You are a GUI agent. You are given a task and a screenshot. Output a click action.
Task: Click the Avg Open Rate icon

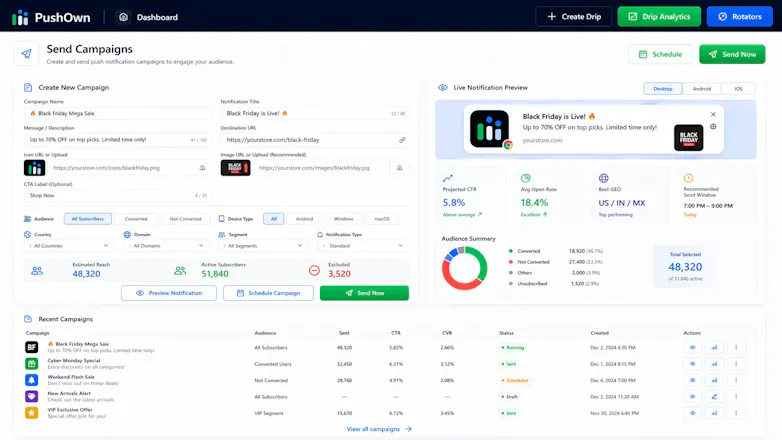coord(526,178)
